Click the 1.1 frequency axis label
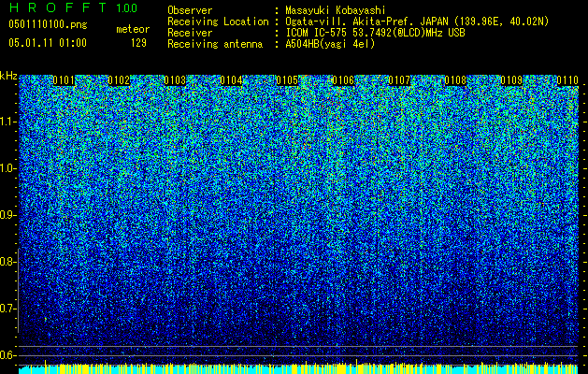 8,122
